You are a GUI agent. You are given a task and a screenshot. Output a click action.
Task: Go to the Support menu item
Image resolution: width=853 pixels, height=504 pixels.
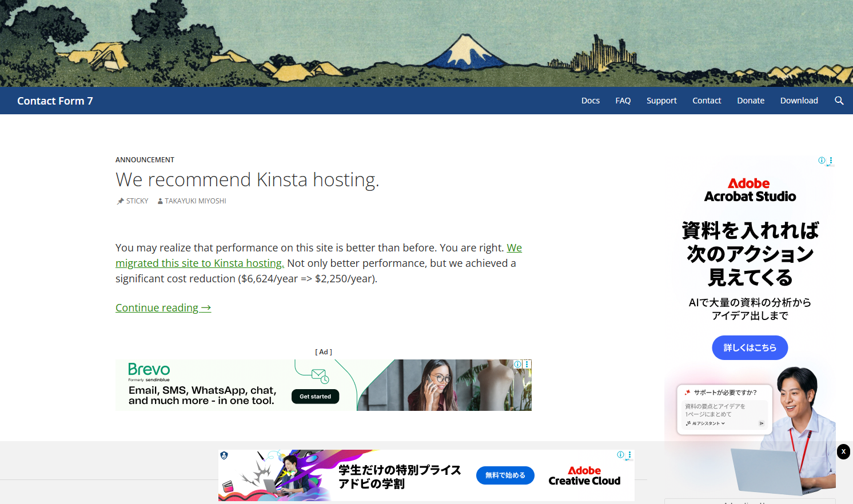[661, 101]
